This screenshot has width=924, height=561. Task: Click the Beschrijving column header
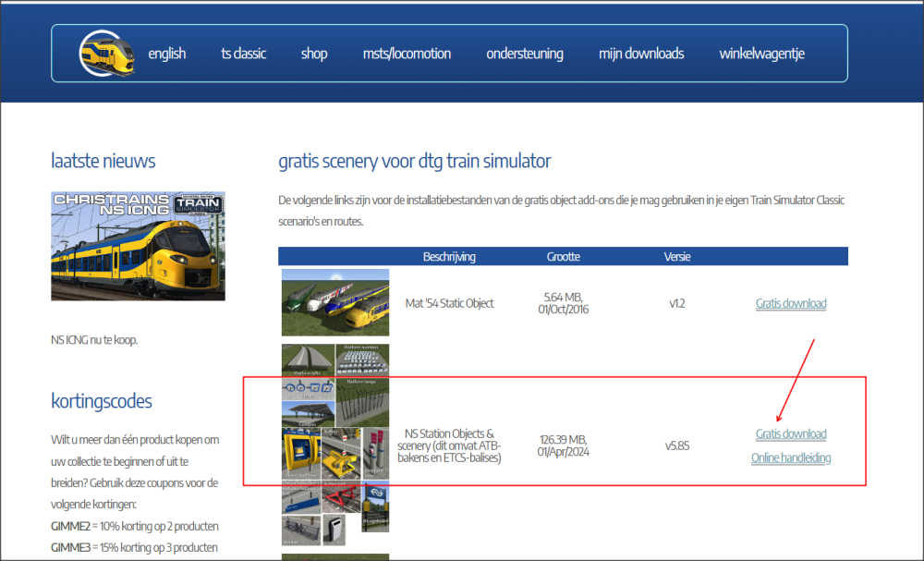tap(449, 256)
